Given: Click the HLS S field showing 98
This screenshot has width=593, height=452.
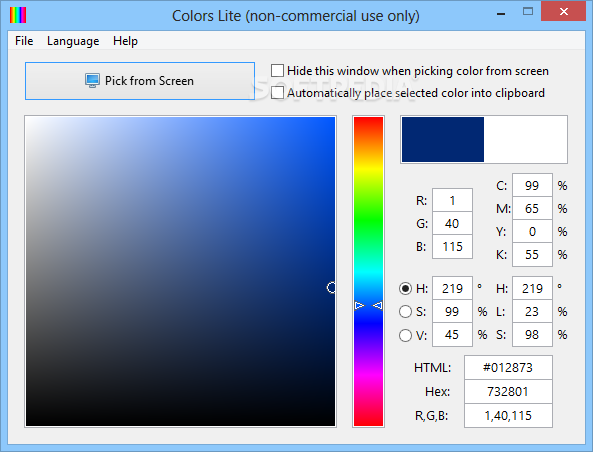Looking at the screenshot, I should [x=532, y=335].
